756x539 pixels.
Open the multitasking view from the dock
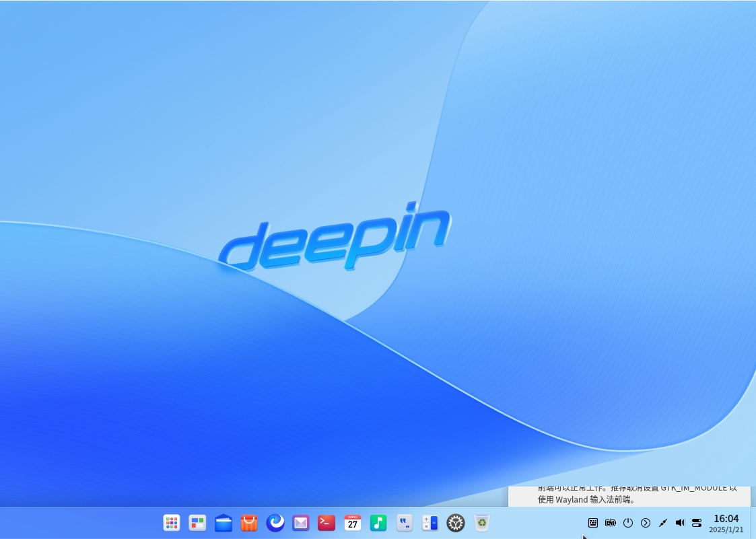[197, 523]
